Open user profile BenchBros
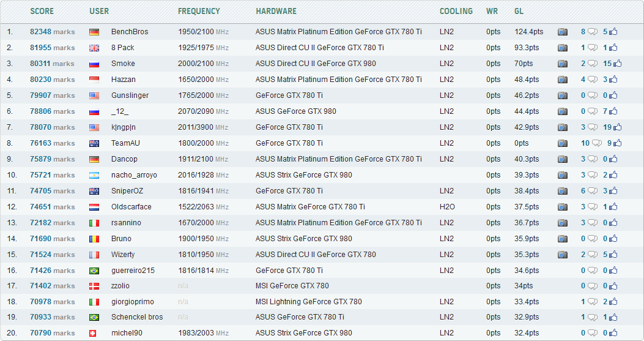 pyautogui.click(x=130, y=32)
